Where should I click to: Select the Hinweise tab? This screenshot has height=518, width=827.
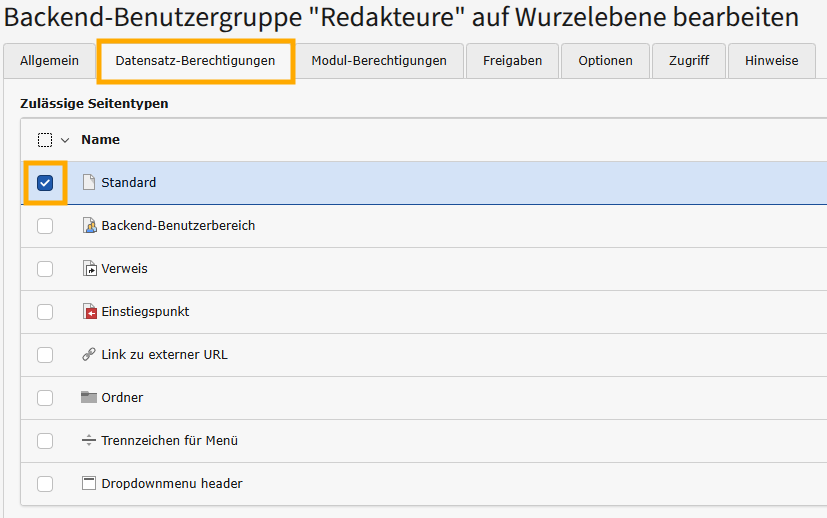(x=771, y=61)
